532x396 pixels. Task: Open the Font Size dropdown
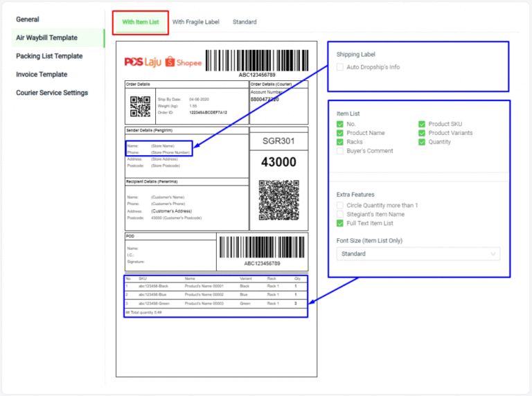point(418,254)
